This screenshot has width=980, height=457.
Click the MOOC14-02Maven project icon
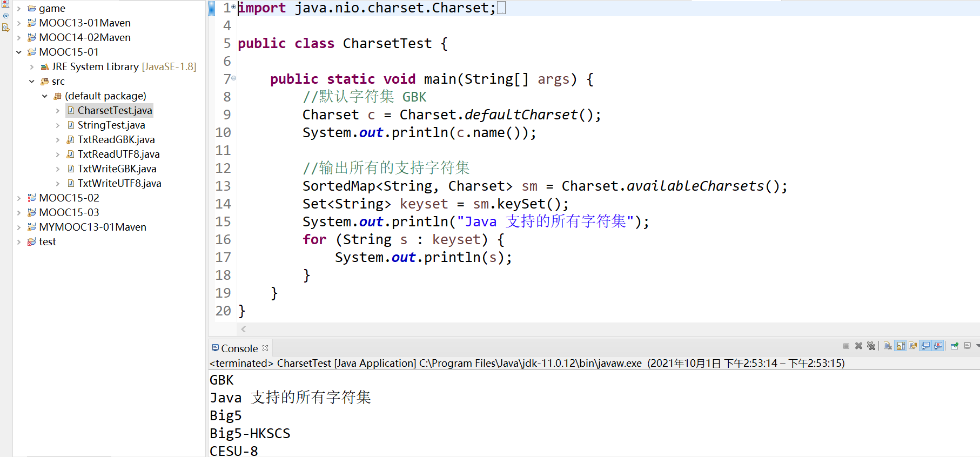(32, 38)
